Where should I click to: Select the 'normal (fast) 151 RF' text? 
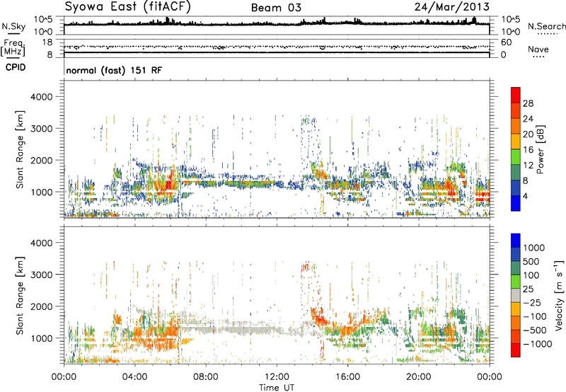114,70
